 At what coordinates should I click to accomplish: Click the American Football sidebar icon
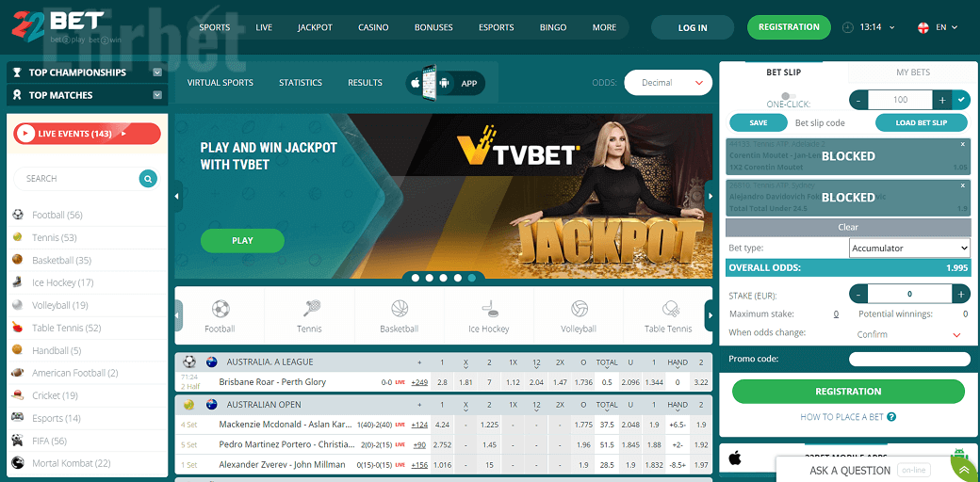coord(18,373)
